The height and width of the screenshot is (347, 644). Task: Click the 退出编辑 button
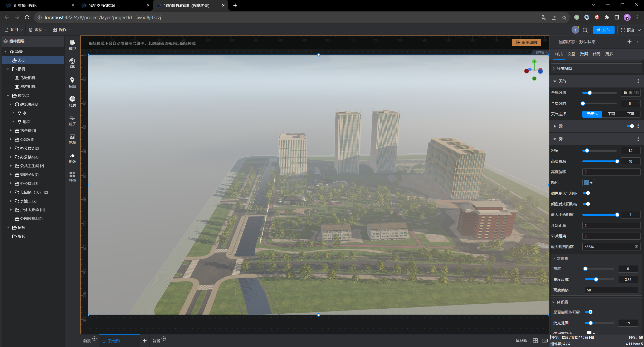click(526, 42)
